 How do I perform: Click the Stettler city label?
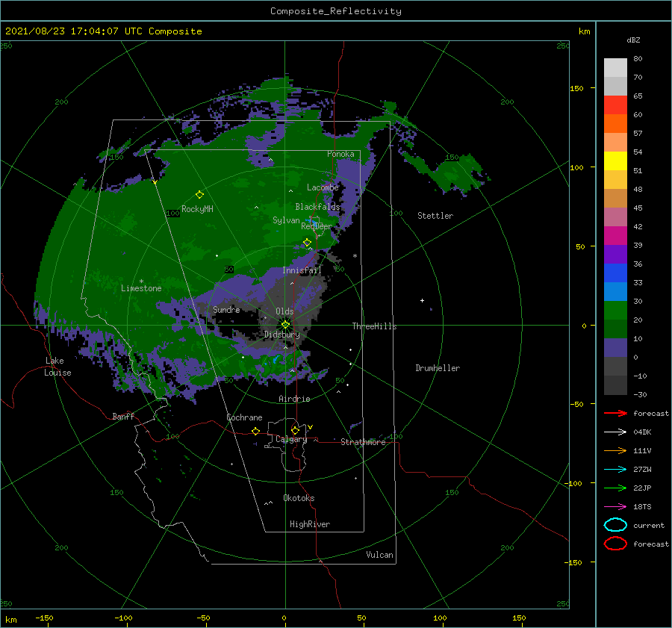pyautogui.click(x=435, y=216)
